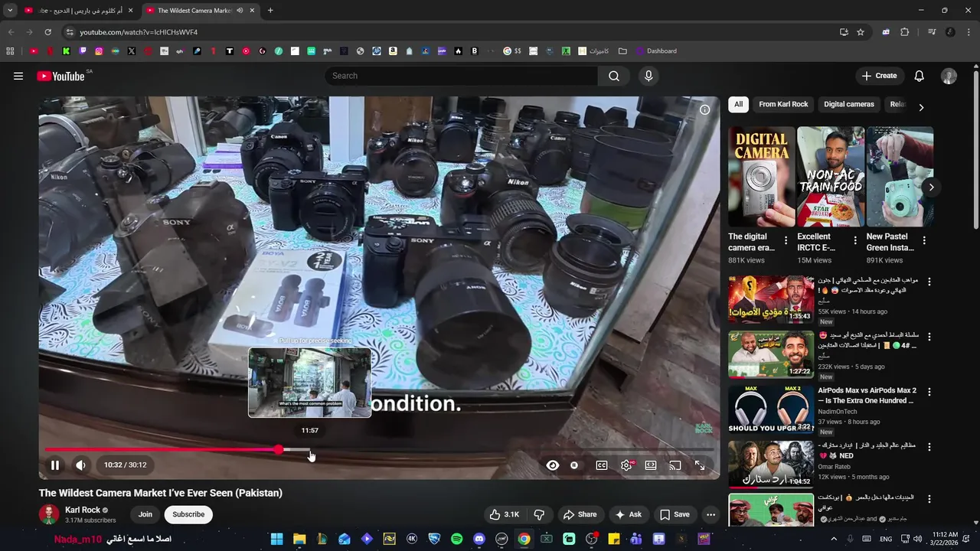
Task: Open the X (Twitter) bookmark icon
Action: pyautogui.click(x=132, y=51)
